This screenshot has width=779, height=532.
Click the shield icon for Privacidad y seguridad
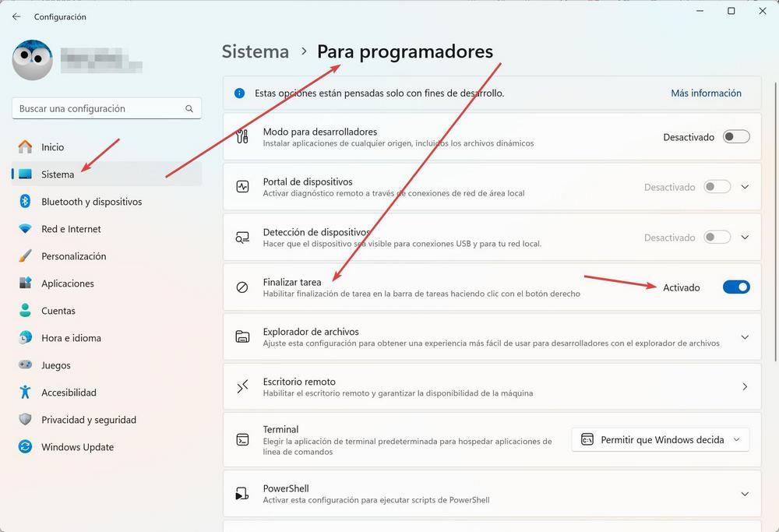(25, 419)
